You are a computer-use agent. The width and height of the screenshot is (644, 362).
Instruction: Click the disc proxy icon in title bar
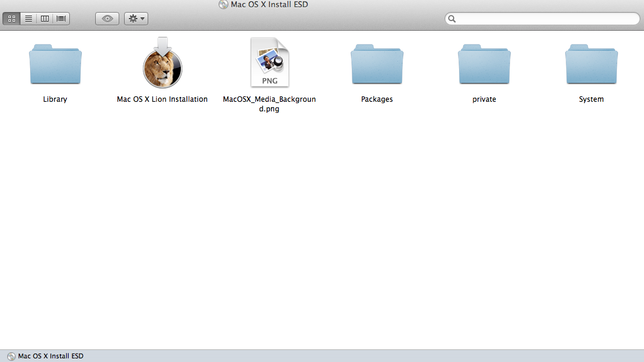coord(224,4)
